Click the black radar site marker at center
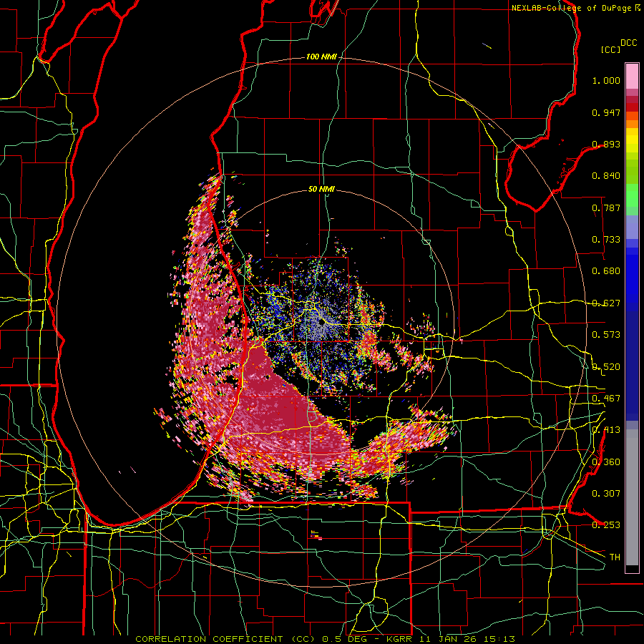The height and width of the screenshot is (644, 644). pos(322,323)
